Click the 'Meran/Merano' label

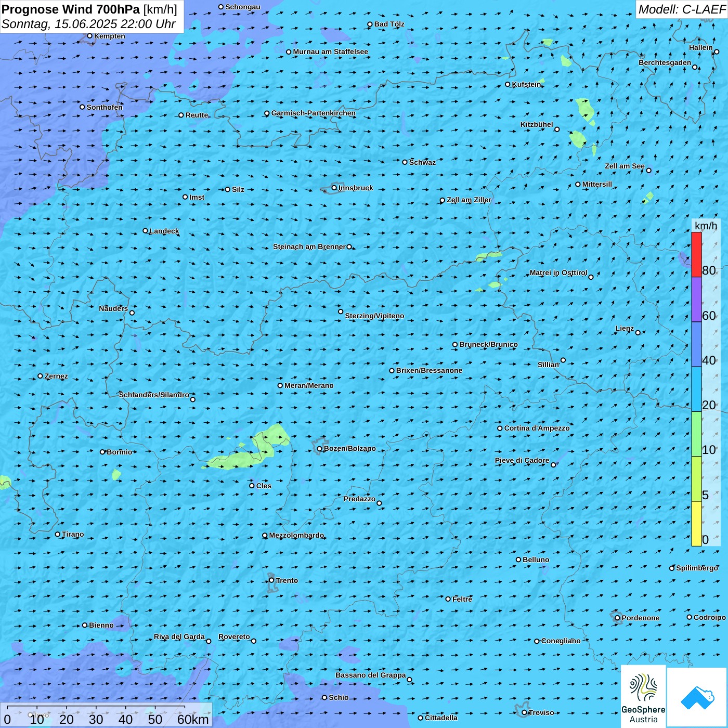309,385
